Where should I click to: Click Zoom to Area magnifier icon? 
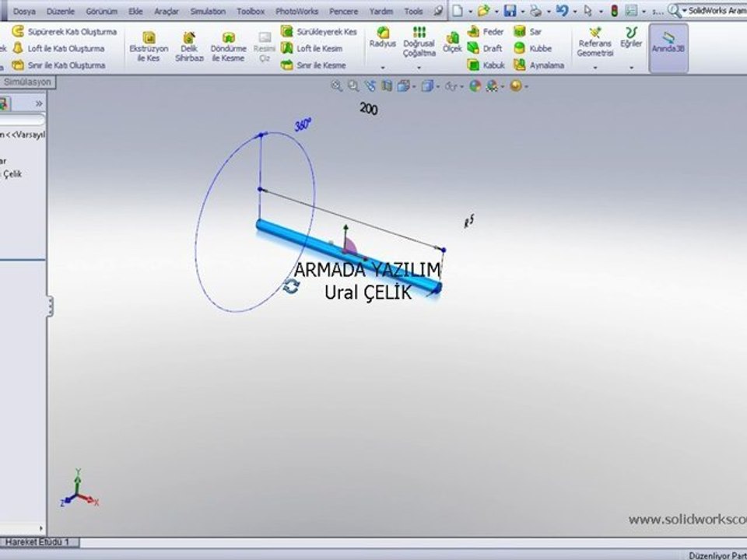coord(353,86)
